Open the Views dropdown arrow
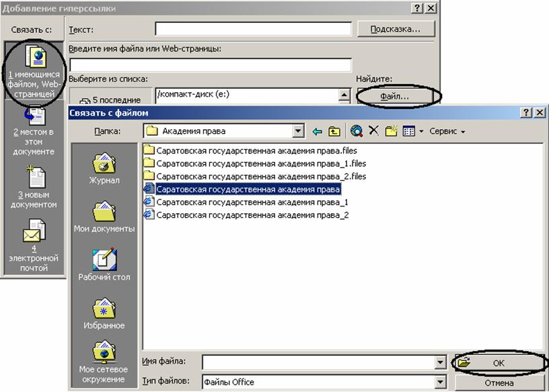The width and height of the screenshot is (549, 392). pyautogui.click(x=421, y=132)
